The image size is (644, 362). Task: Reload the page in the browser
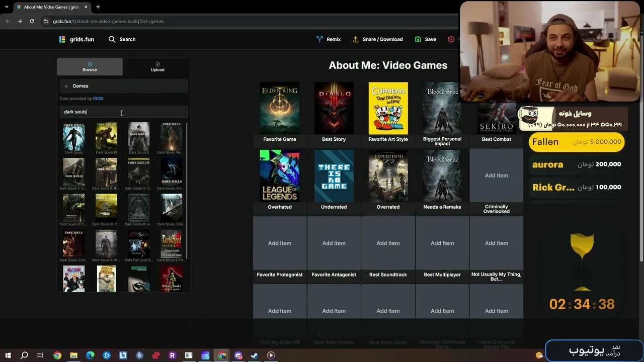[32, 21]
